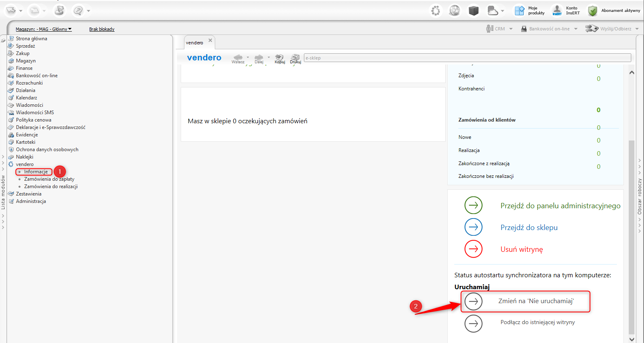Open the Kalendarz module
Screen dimensions: 644x343
tap(26, 98)
